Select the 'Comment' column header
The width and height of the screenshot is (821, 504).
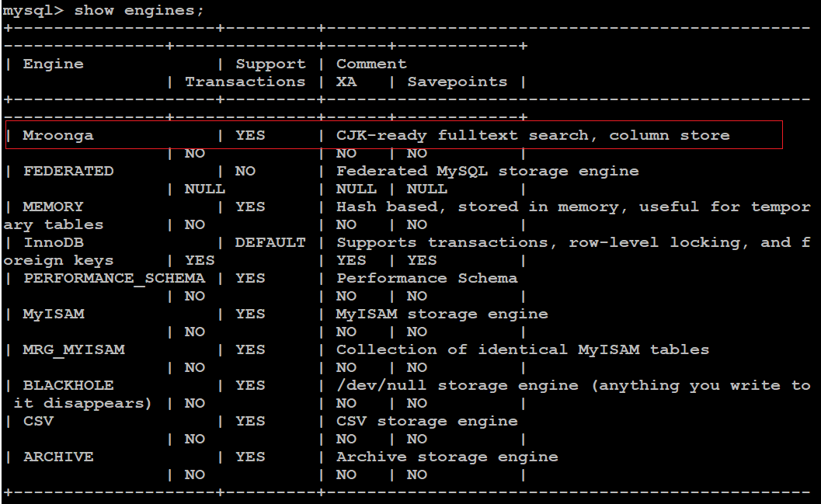tap(370, 64)
